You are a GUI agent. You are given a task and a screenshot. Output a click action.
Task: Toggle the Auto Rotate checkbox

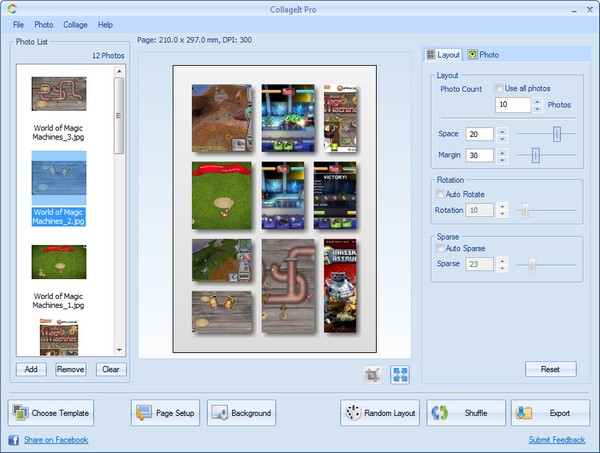coord(441,194)
